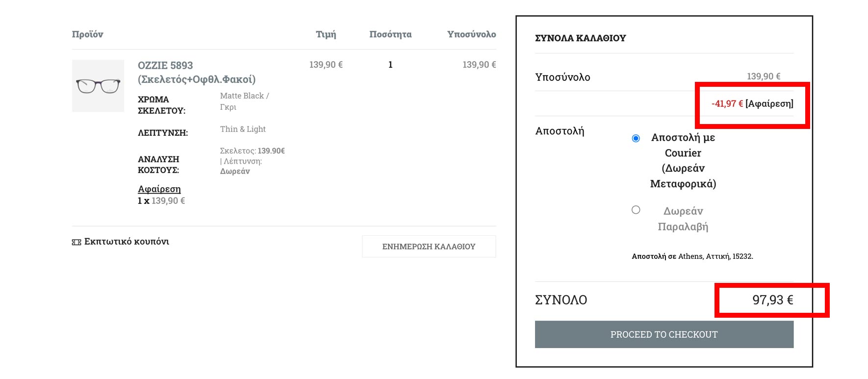This screenshot has width=868, height=379.
Task: Click the Ποσότητα column header
Action: (390, 34)
